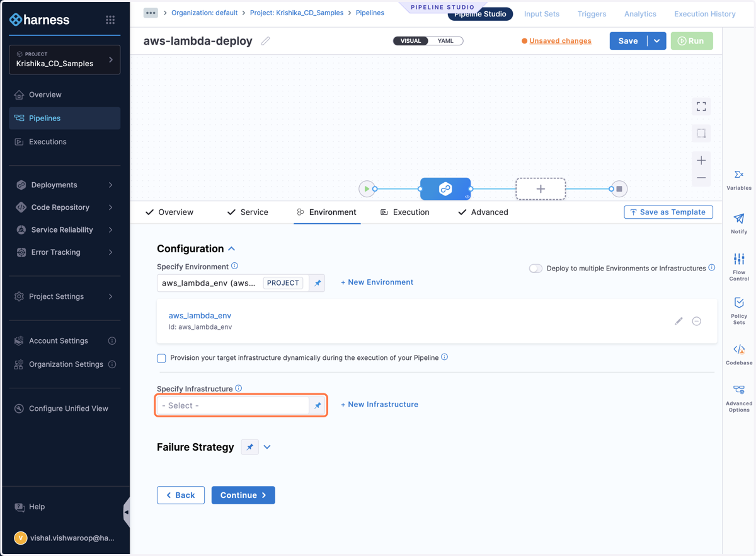The height and width of the screenshot is (556, 756).
Task: Click + New Environment link
Action: (377, 282)
